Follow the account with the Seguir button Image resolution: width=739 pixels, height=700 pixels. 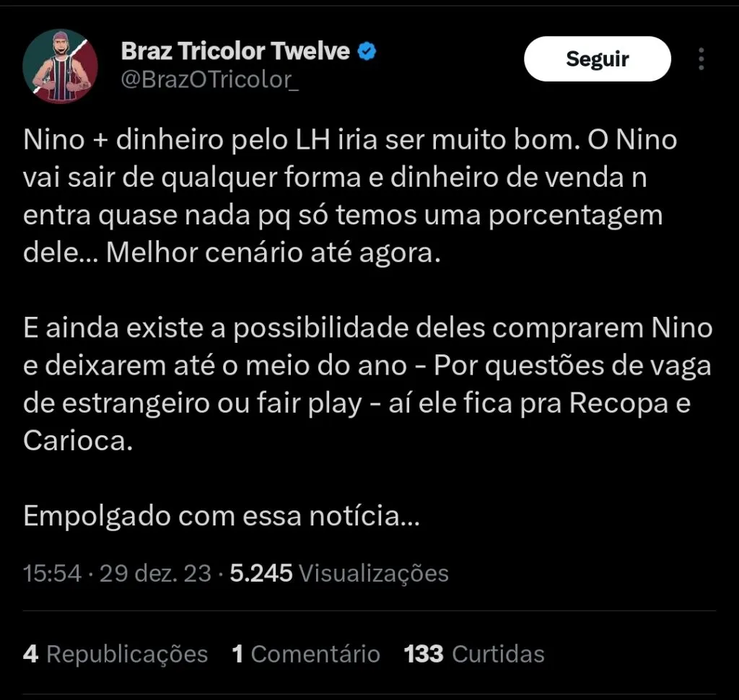597,59
